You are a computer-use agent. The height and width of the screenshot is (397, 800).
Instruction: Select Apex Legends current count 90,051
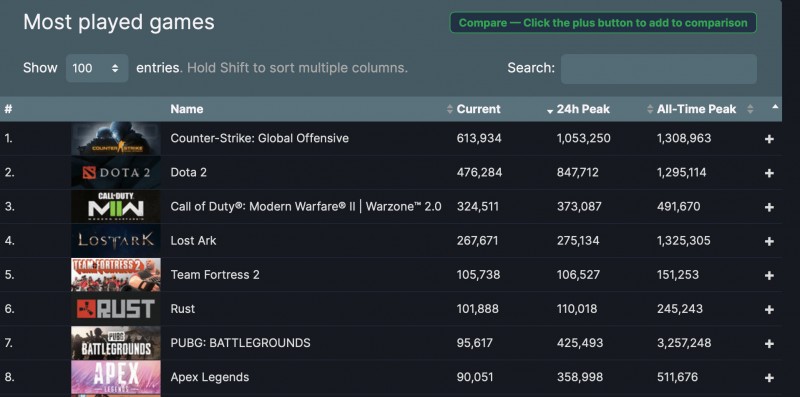(475, 377)
